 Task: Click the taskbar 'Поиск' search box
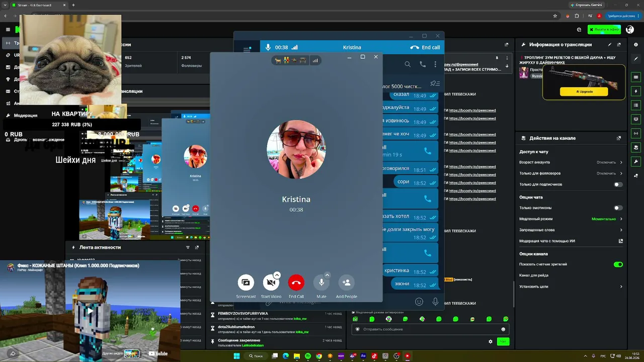256,356
